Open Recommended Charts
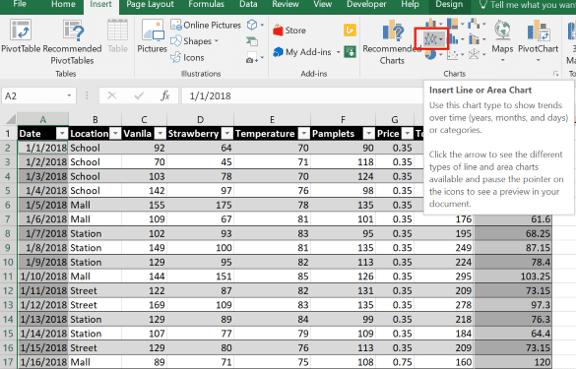The width and height of the screenshot is (576, 369). 392,42
